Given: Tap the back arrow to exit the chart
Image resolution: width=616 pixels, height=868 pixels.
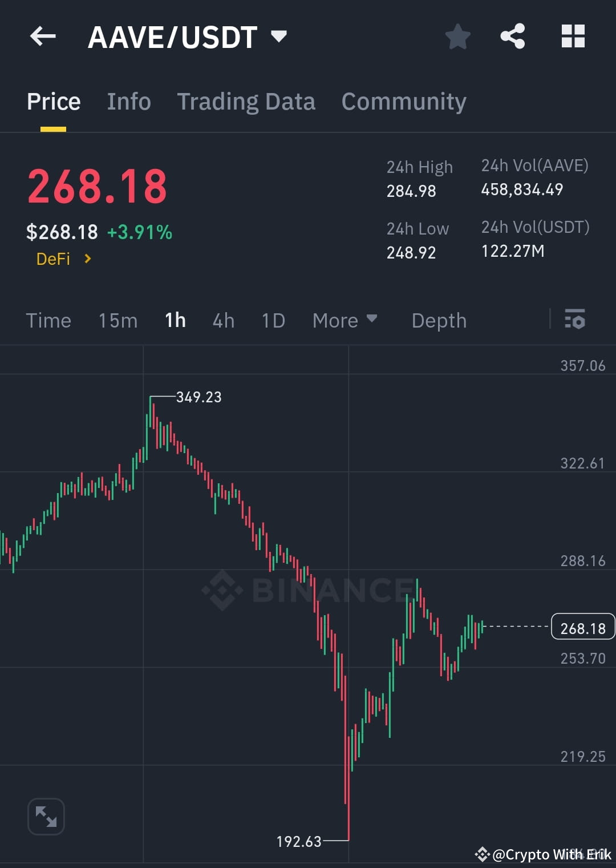Looking at the screenshot, I should click(x=43, y=36).
